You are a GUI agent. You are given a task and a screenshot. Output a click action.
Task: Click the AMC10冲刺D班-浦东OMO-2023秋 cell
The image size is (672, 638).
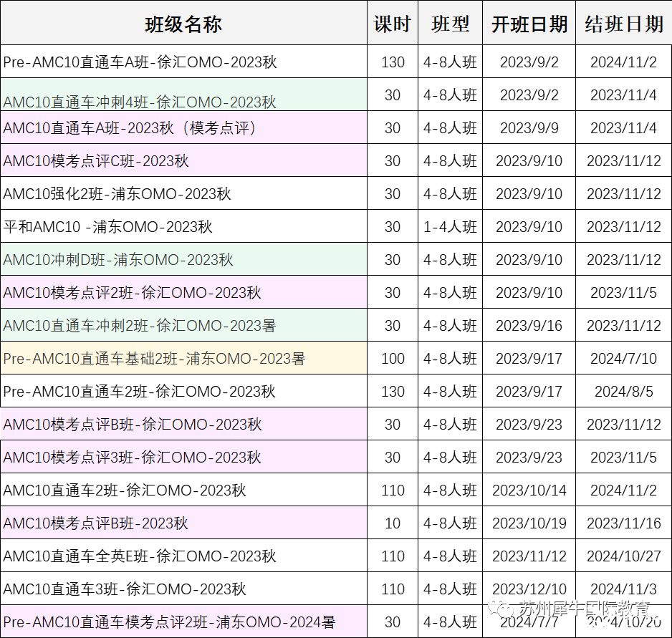(x=119, y=260)
